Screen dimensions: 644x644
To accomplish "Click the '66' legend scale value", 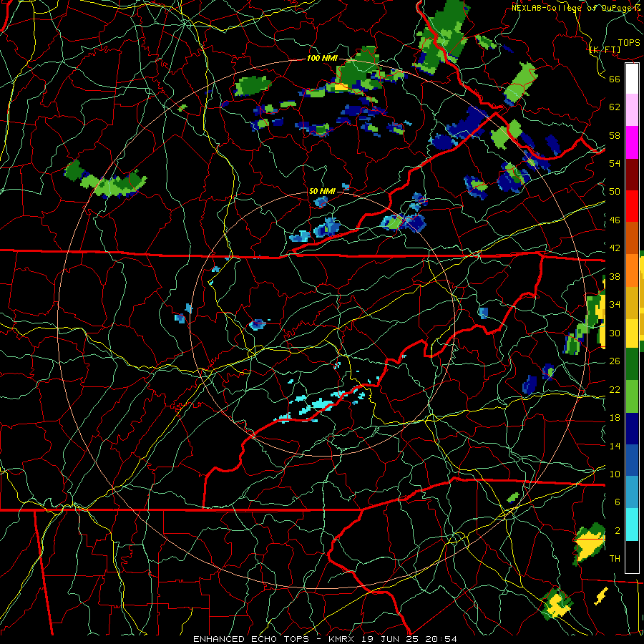I will click(x=615, y=79).
